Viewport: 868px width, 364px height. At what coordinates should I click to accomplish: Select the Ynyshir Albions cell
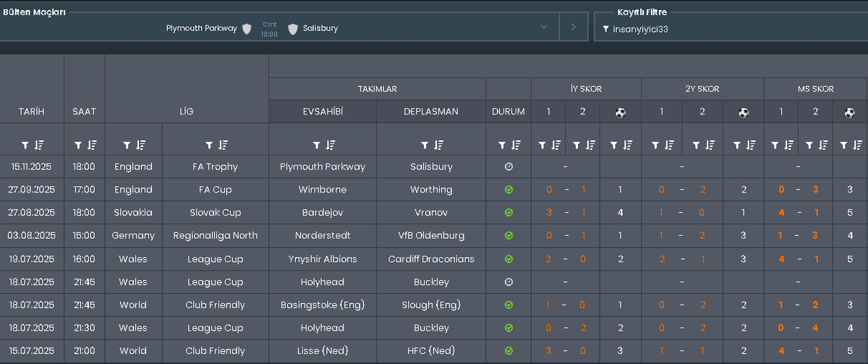click(x=323, y=258)
